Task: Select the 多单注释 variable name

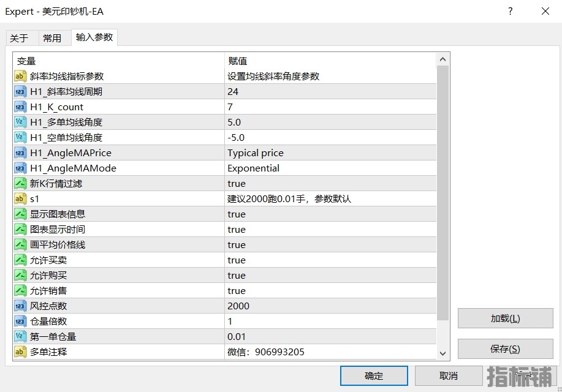Action: [48, 352]
